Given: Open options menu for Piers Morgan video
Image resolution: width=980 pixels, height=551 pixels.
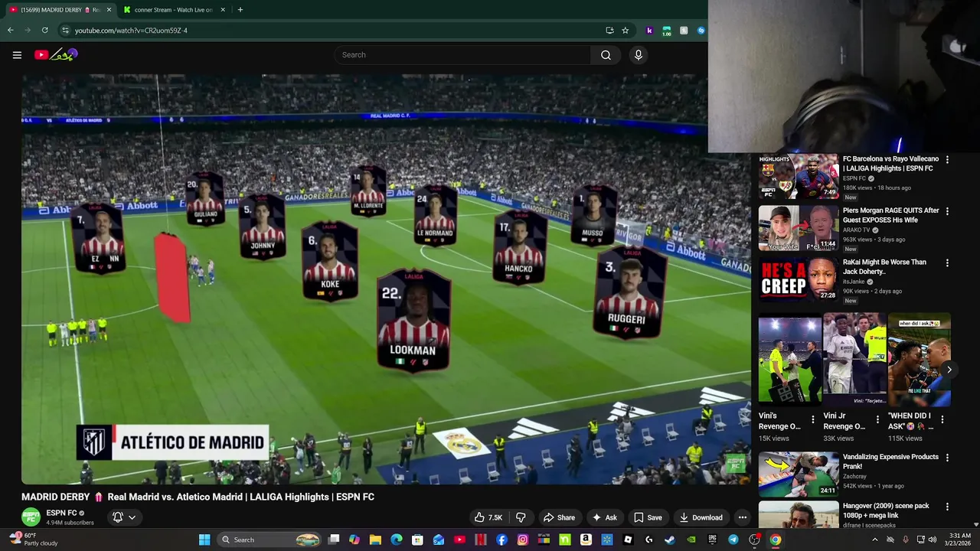Looking at the screenshot, I should click(x=947, y=211).
